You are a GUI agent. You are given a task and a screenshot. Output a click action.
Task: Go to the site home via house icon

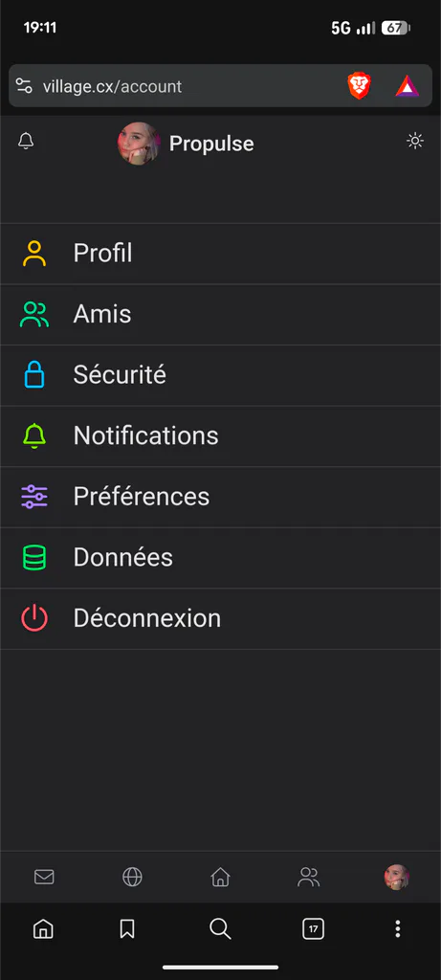220,877
